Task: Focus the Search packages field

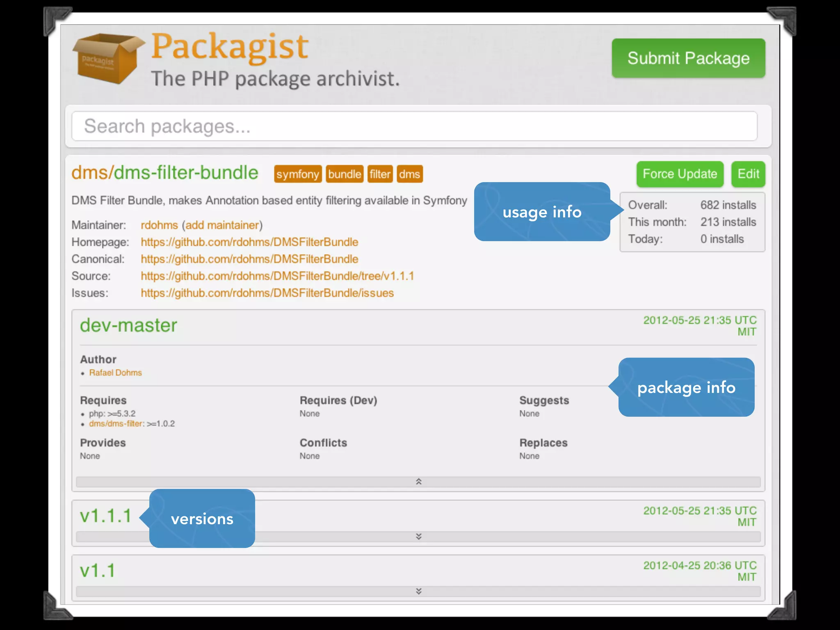Action: [414, 126]
